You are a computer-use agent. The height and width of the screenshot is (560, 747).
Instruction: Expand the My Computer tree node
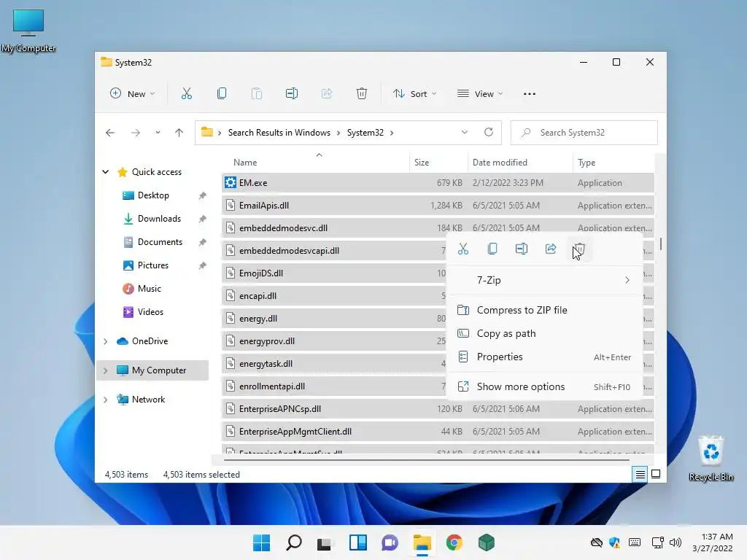(x=106, y=370)
